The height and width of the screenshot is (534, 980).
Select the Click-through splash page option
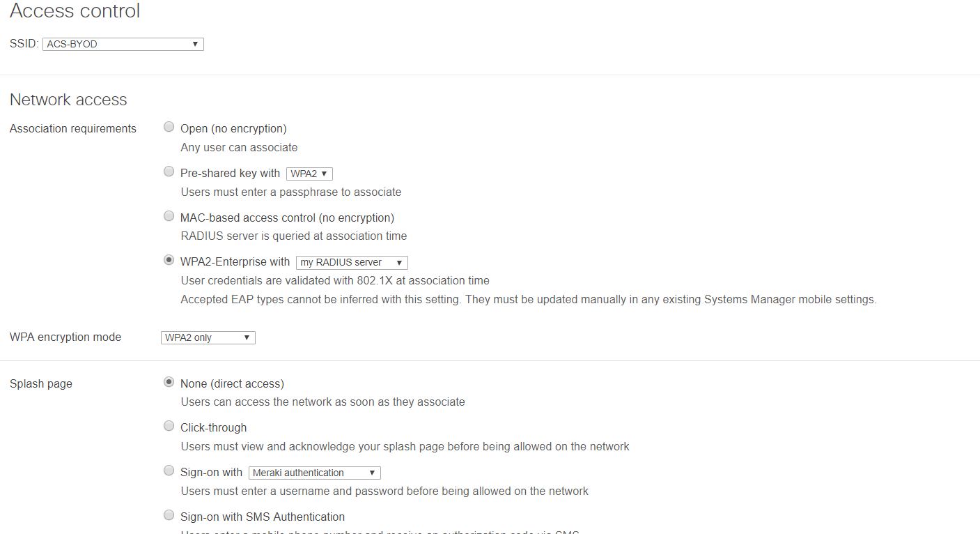click(169, 426)
